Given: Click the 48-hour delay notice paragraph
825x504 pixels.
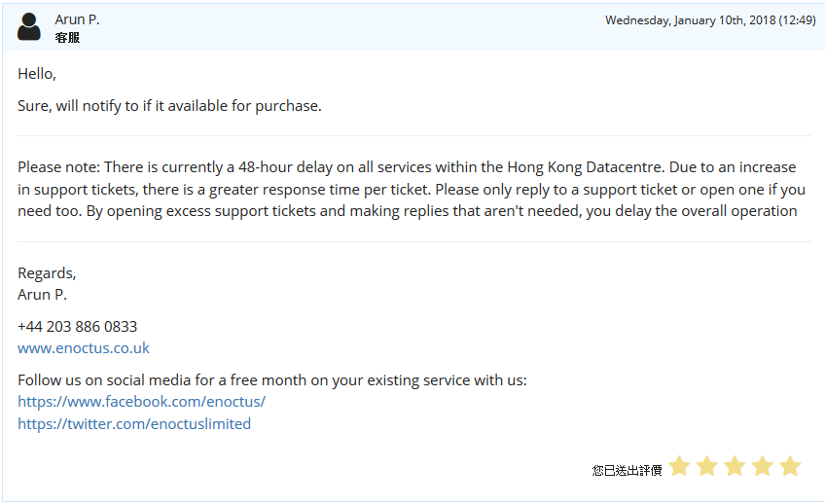Looking at the screenshot, I should click(409, 189).
